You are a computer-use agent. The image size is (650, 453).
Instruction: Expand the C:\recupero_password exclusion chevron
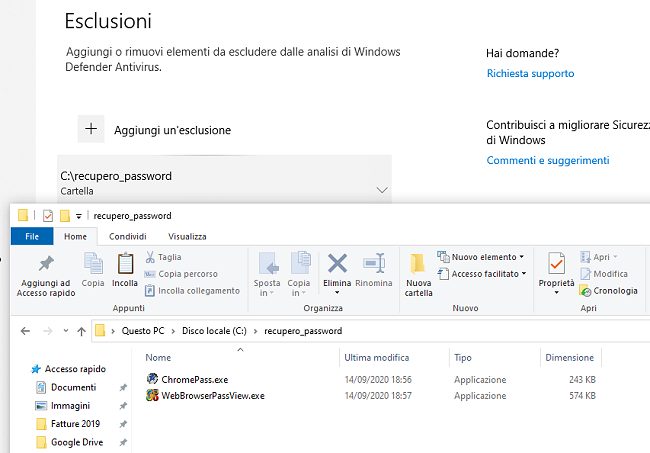(x=382, y=190)
